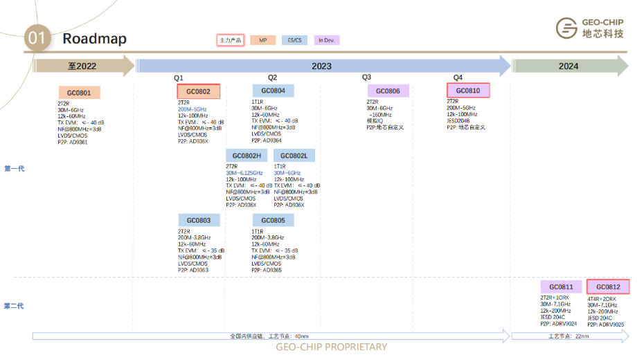Select the GC0801 product box

coord(79,93)
